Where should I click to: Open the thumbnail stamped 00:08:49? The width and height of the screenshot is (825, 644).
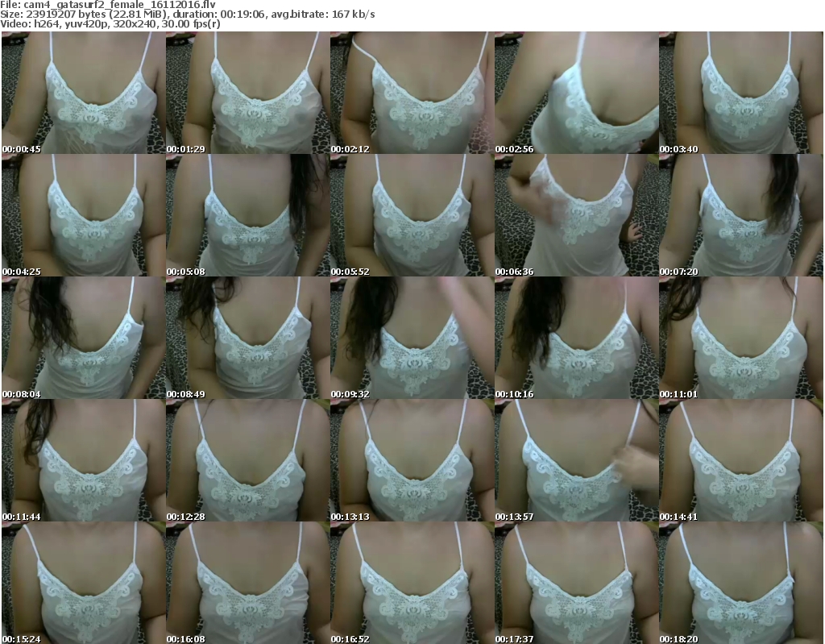(248, 338)
